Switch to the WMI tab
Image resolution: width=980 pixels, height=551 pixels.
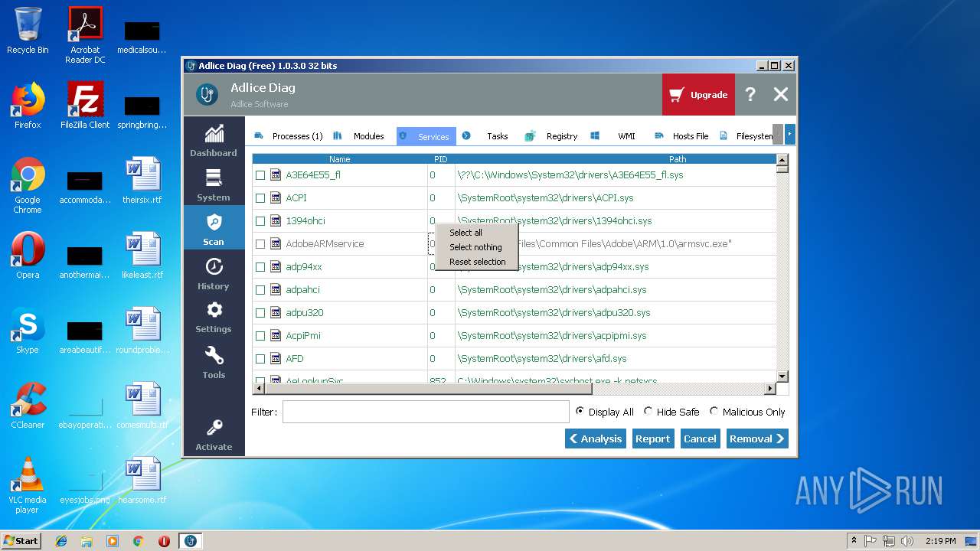[x=614, y=136]
